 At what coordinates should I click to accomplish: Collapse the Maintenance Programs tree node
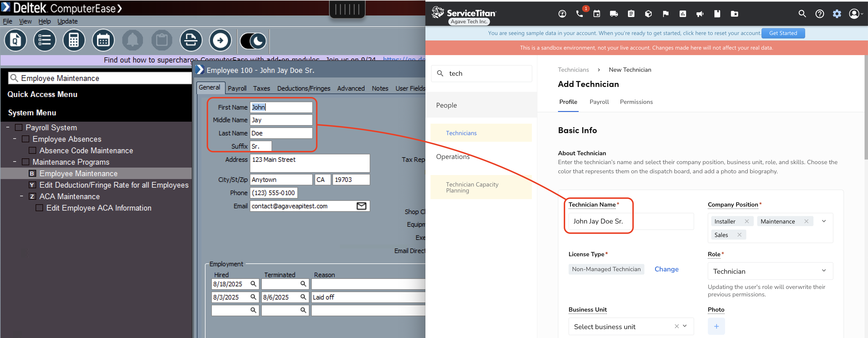[14, 162]
